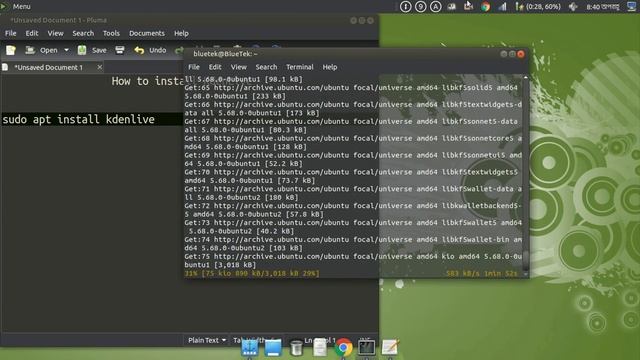The width and height of the screenshot is (640, 360).
Task: Minimize the terminal window
Action: [x=504, y=54]
